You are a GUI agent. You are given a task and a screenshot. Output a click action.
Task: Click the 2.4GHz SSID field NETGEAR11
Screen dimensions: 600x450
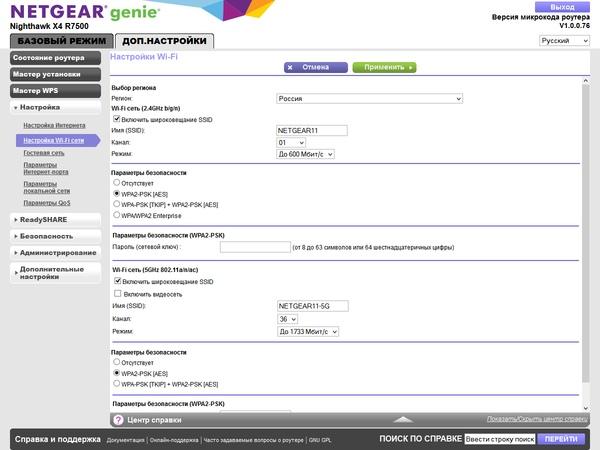pyautogui.click(x=312, y=130)
